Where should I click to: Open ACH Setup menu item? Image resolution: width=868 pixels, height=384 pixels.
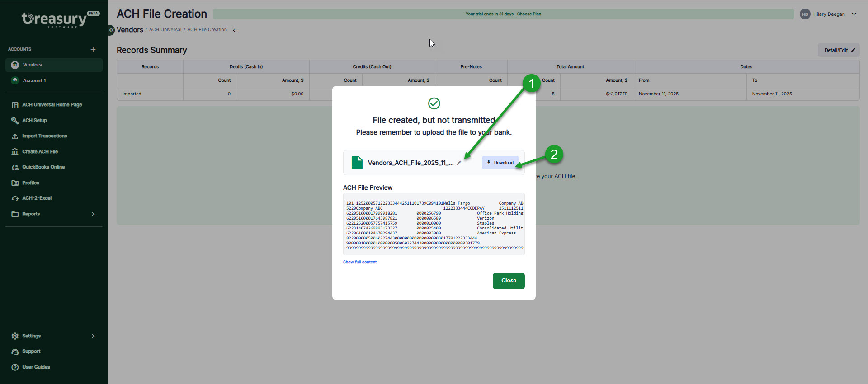34,121
